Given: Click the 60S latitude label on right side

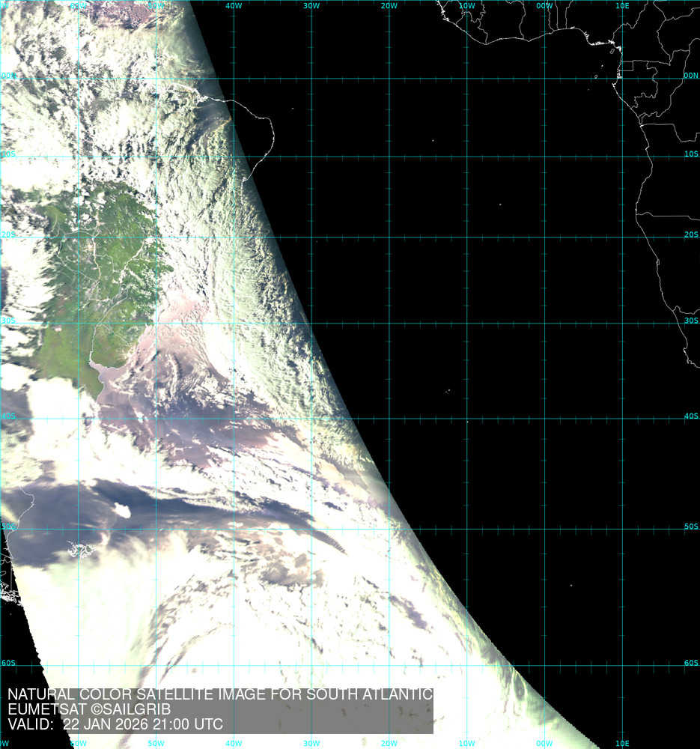Looking at the screenshot, I should point(690,664).
